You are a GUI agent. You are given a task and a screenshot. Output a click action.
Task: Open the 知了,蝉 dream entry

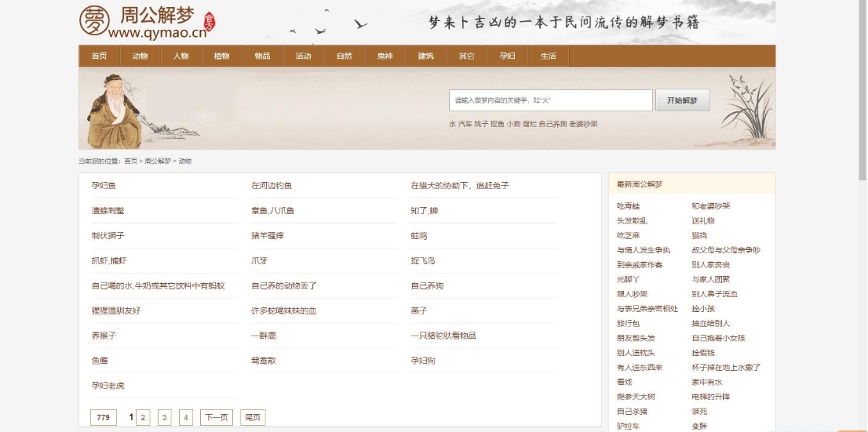(424, 211)
